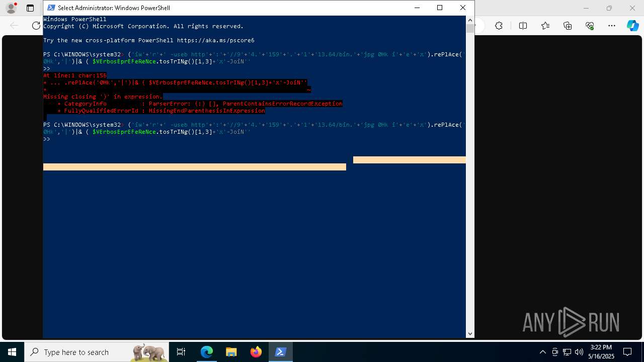Screen dimensions: 644x362
Task: Open Edge Copilot sidebar icon
Action: click(x=632, y=26)
